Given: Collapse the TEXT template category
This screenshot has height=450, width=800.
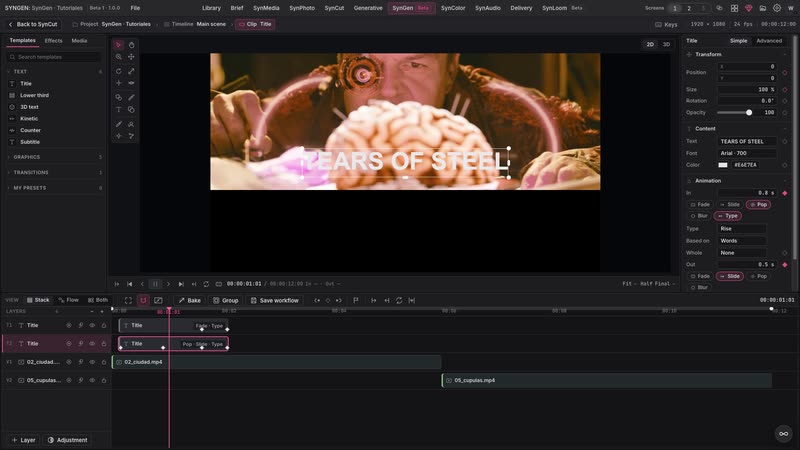Looking at the screenshot, I should pyautogui.click(x=55, y=71).
